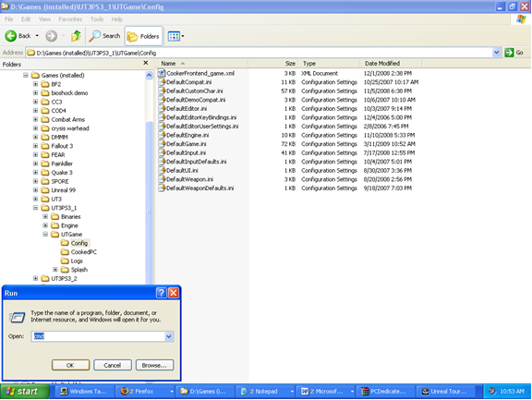Open the address bar dropdown
Image resolution: width=532 pixels, height=400 pixels.
(496, 53)
